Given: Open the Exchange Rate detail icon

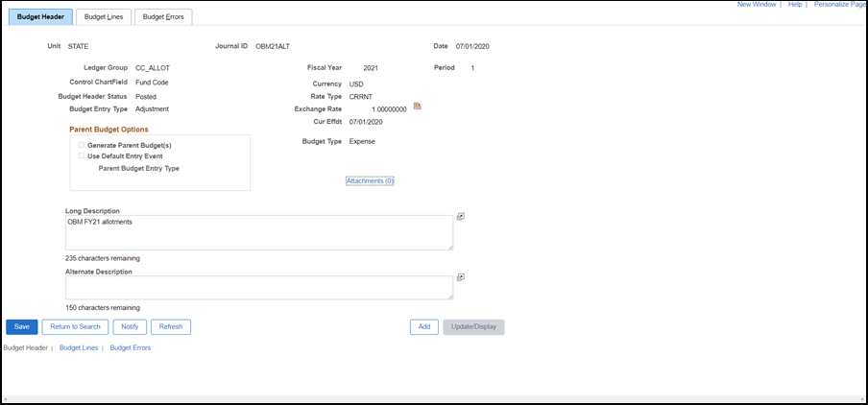Looking at the screenshot, I should coord(418,107).
